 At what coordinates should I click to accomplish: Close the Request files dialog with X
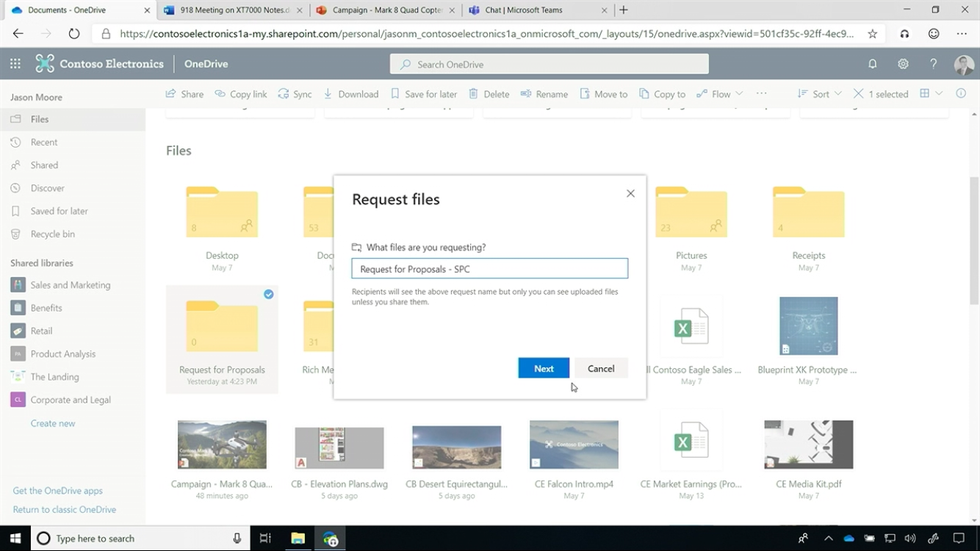pos(630,193)
